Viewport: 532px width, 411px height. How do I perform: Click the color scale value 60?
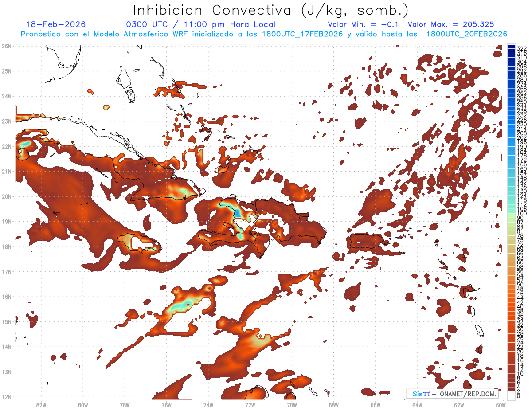(x=520, y=262)
